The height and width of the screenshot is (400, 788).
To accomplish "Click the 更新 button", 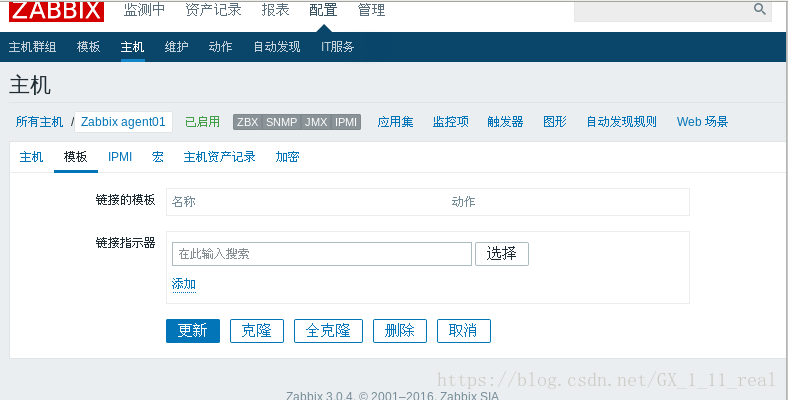I will (x=193, y=331).
